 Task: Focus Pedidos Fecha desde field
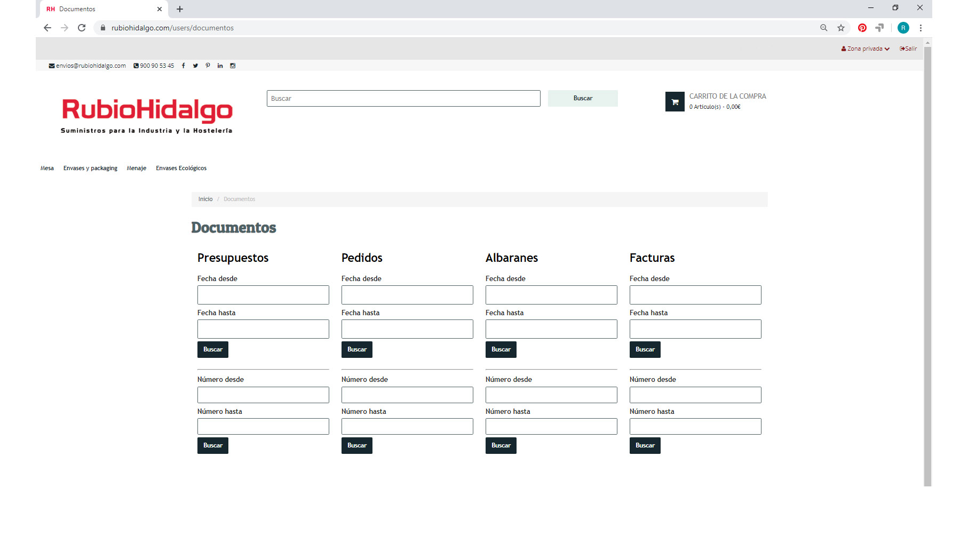[x=407, y=295]
